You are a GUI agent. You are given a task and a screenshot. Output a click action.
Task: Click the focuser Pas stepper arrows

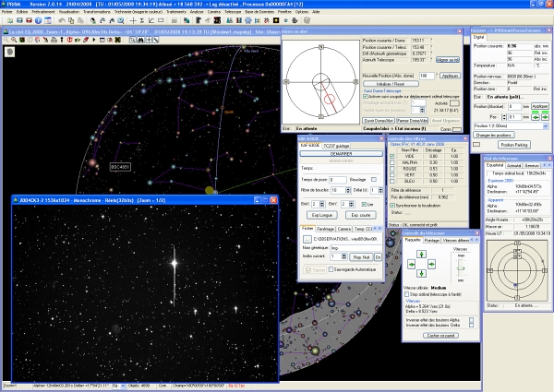[504, 117]
